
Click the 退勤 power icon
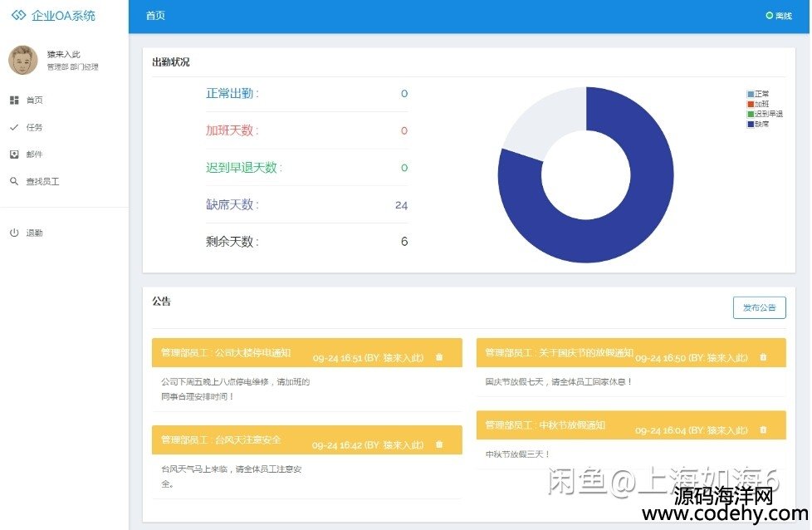click(x=14, y=233)
